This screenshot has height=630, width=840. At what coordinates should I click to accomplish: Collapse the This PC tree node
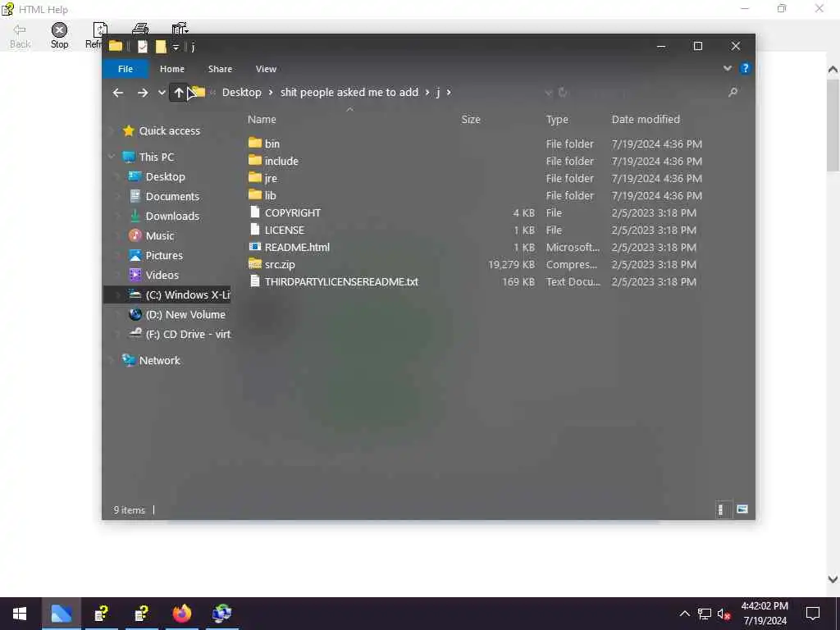tap(112, 157)
